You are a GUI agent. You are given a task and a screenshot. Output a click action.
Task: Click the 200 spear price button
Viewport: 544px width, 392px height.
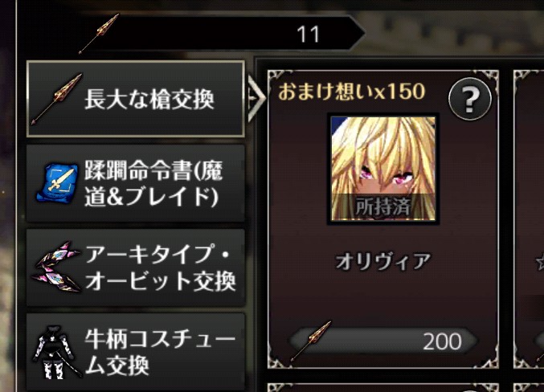pos(383,341)
